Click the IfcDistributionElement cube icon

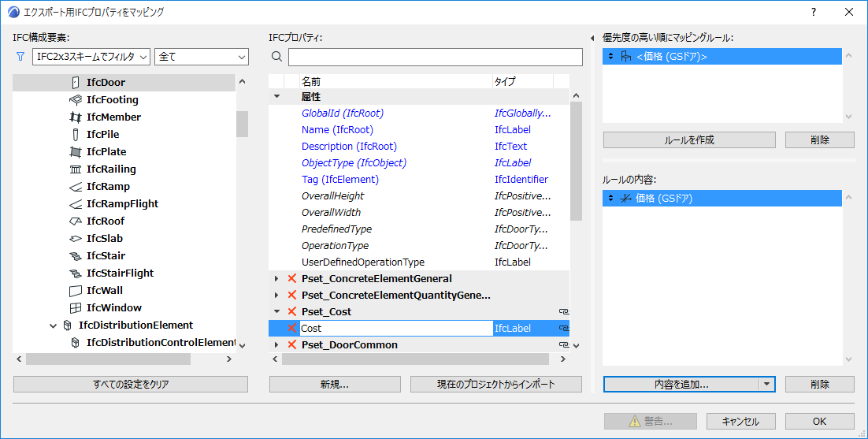tap(68, 326)
